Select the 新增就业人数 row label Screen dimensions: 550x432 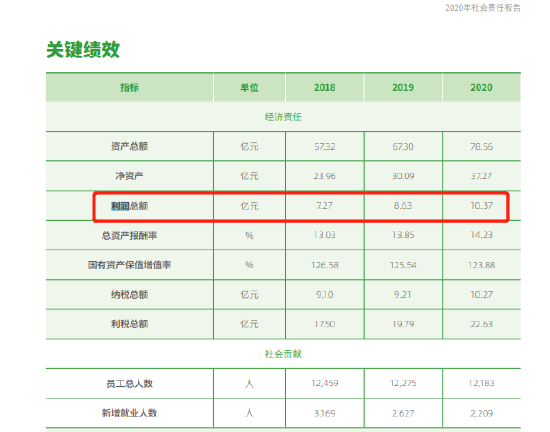[129, 413]
